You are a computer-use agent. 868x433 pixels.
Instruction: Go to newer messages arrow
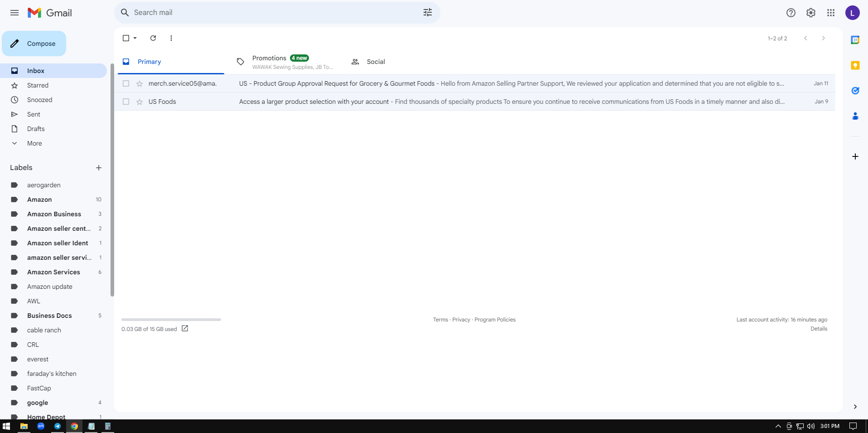pos(805,38)
